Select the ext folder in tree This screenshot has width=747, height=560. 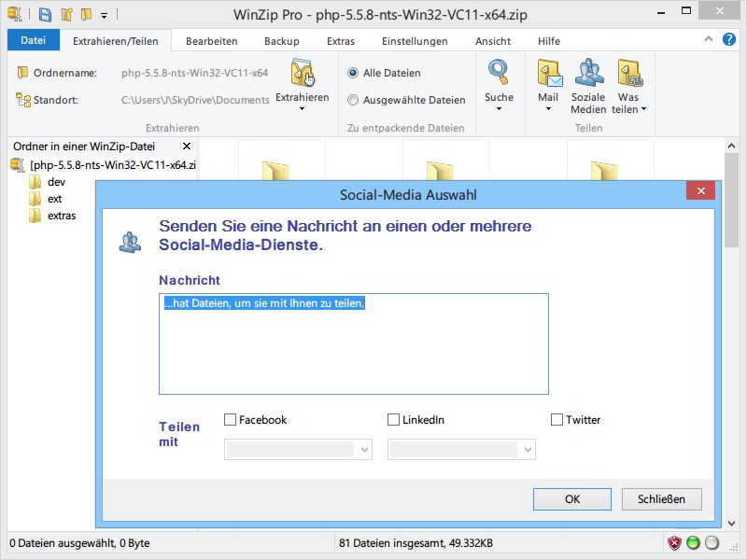54,199
